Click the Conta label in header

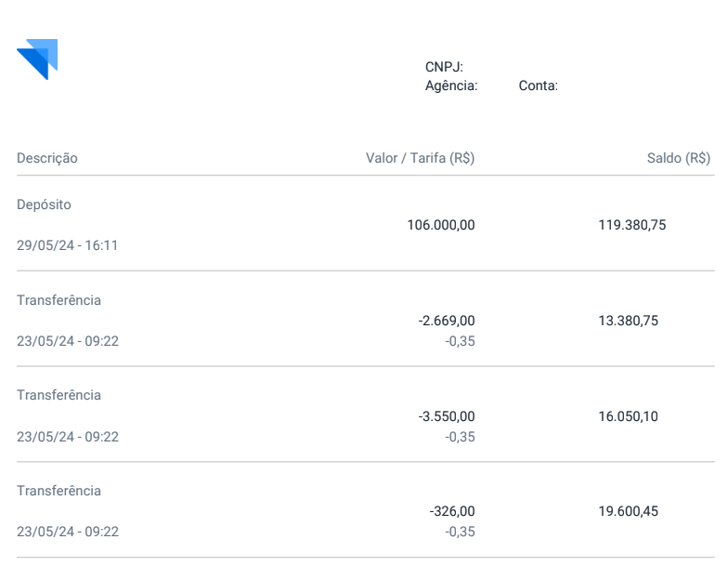point(539,86)
